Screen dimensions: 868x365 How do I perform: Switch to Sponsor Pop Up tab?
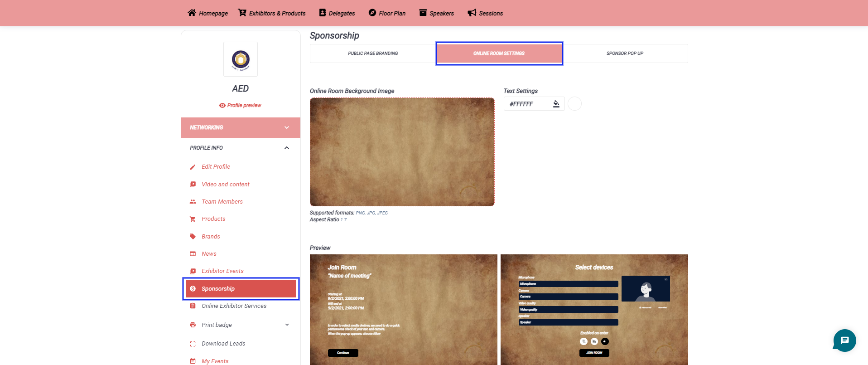(x=625, y=54)
